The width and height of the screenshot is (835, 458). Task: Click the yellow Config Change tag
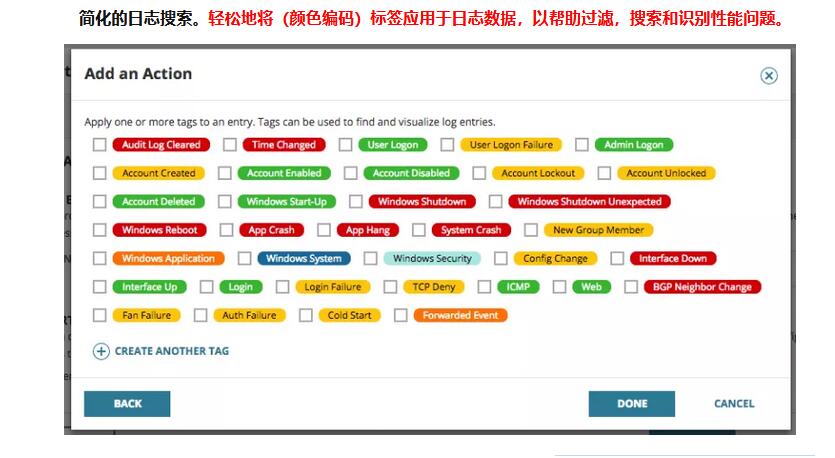(555, 259)
